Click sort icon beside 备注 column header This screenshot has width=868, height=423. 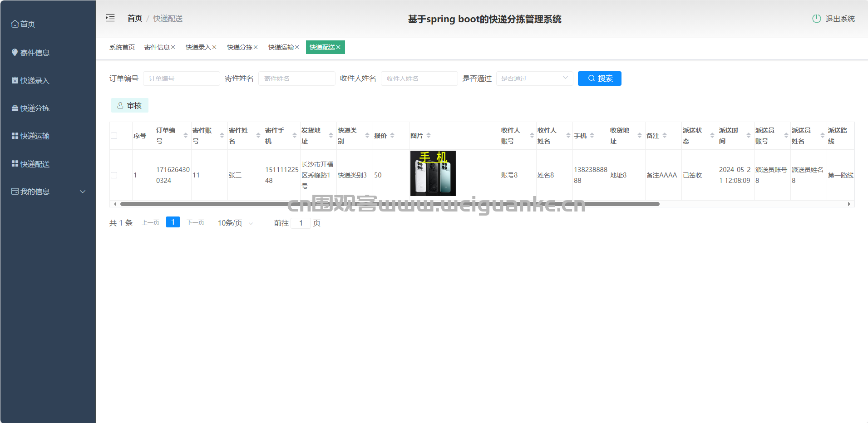(665, 136)
